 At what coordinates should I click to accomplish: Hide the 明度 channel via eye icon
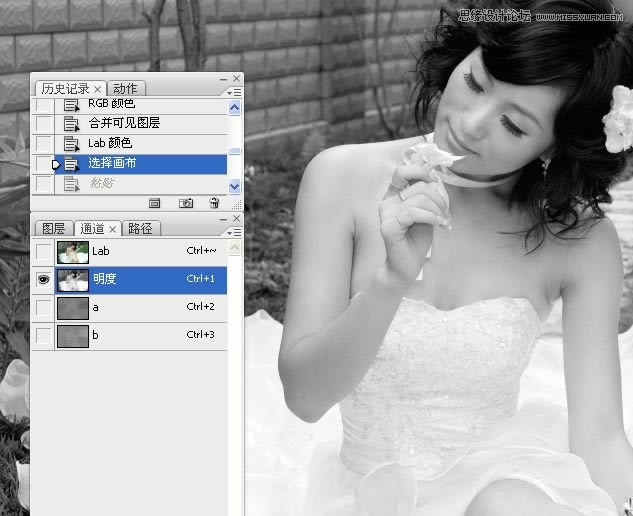43,280
